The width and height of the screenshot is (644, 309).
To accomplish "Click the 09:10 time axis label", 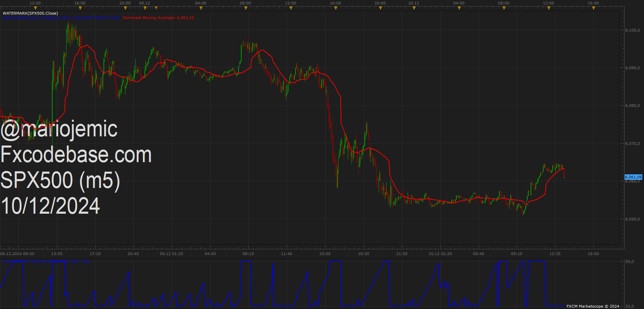I will (517, 254).
